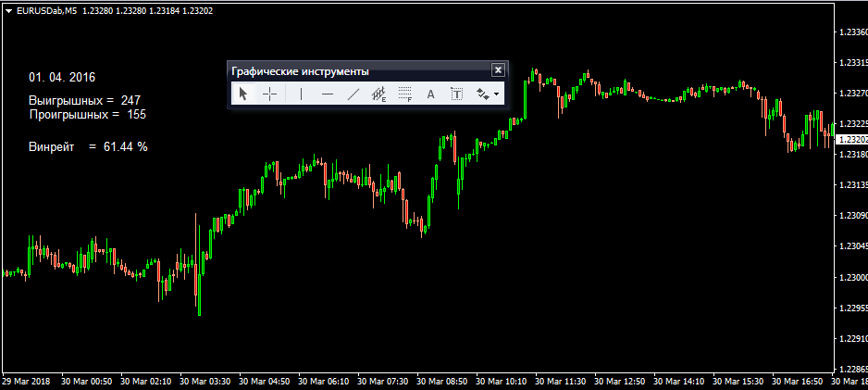The height and width of the screenshot is (390, 868).
Task: Choose the vertical line drawing tool
Action: click(x=301, y=94)
